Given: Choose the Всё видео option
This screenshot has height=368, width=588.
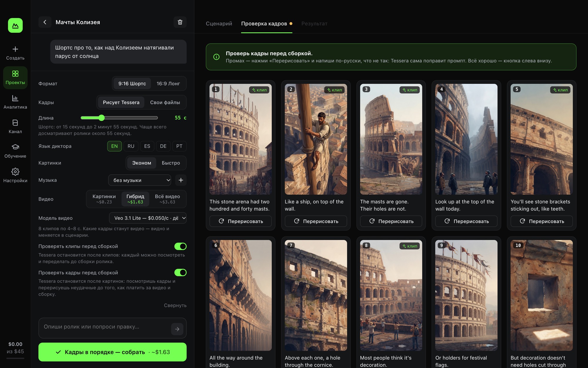Looking at the screenshot, I should (x=167, y=199).
